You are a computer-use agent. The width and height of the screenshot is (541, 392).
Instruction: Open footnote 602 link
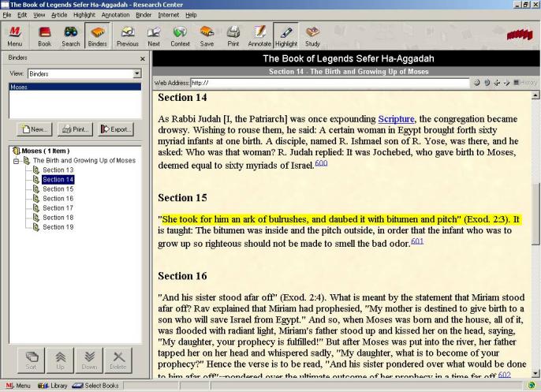coord(505,375)
